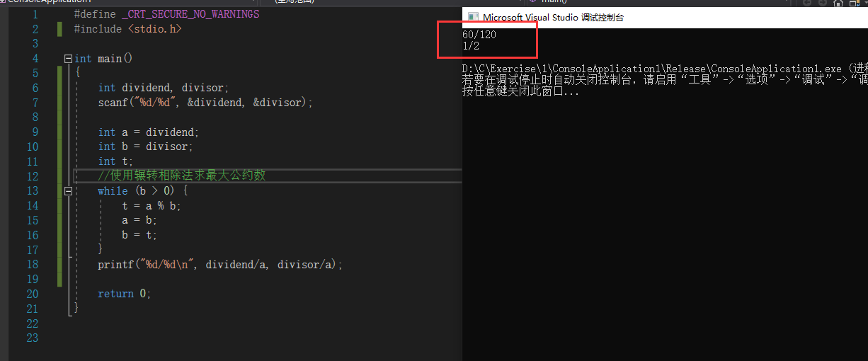Click the printf("%d/%d\n" statement

220,265
